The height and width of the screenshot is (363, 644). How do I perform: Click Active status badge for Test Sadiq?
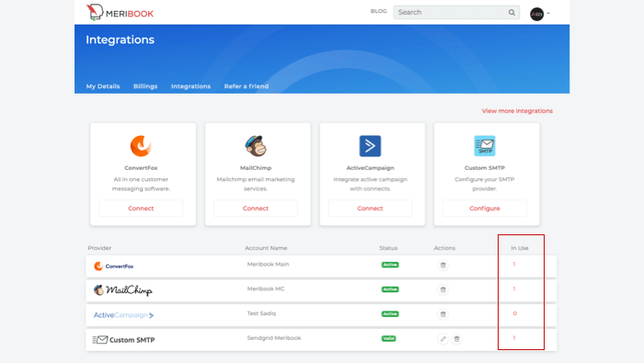[390, 313]
